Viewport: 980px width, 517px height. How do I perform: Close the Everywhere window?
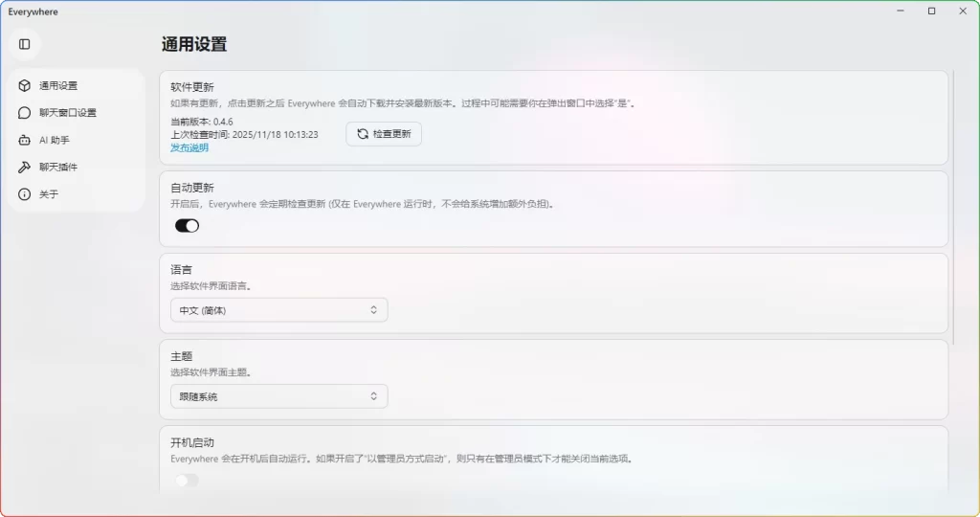pos(963,11)
